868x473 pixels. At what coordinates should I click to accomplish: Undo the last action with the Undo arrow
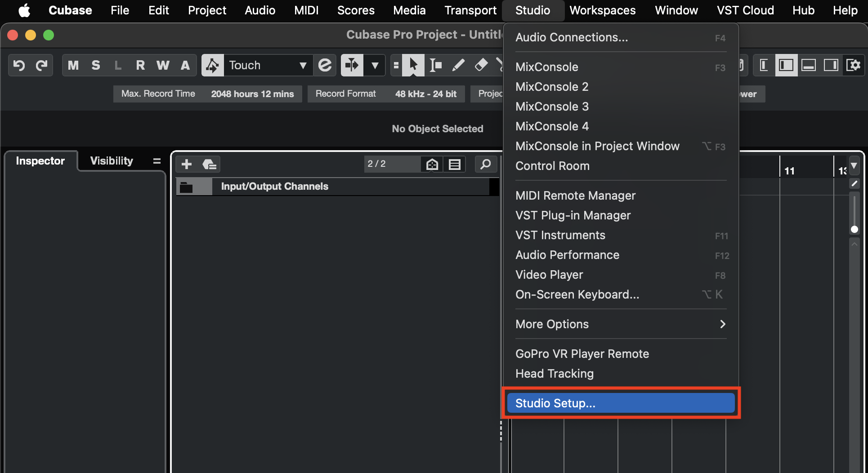pos(19,66)
